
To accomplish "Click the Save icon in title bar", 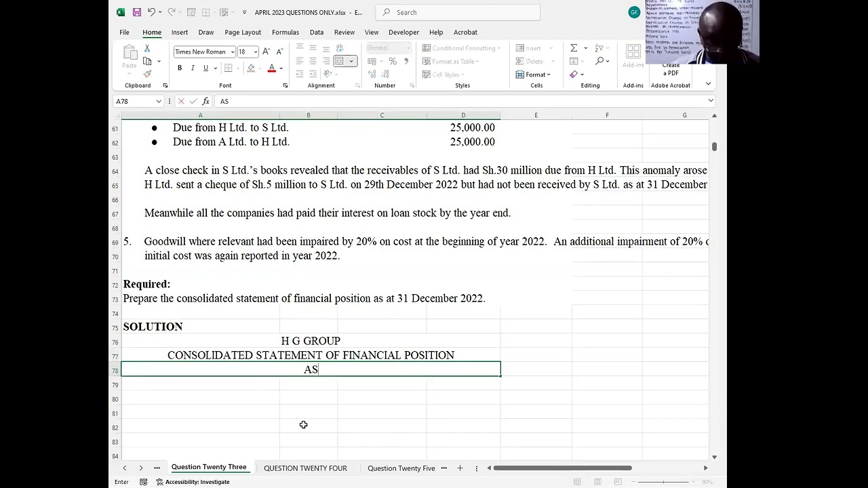I will pyautogui.click(x=136, y=12).
